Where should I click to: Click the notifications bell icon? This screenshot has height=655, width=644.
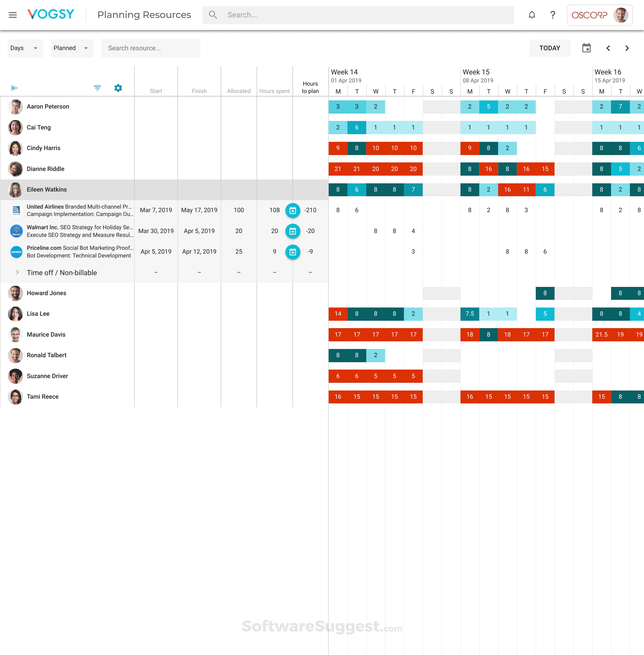point(532,15)
